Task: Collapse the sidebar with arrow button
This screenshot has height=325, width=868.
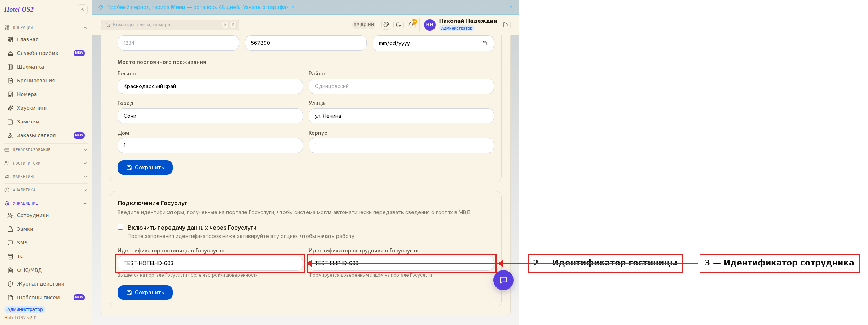Action: click(x=83, y=9)
